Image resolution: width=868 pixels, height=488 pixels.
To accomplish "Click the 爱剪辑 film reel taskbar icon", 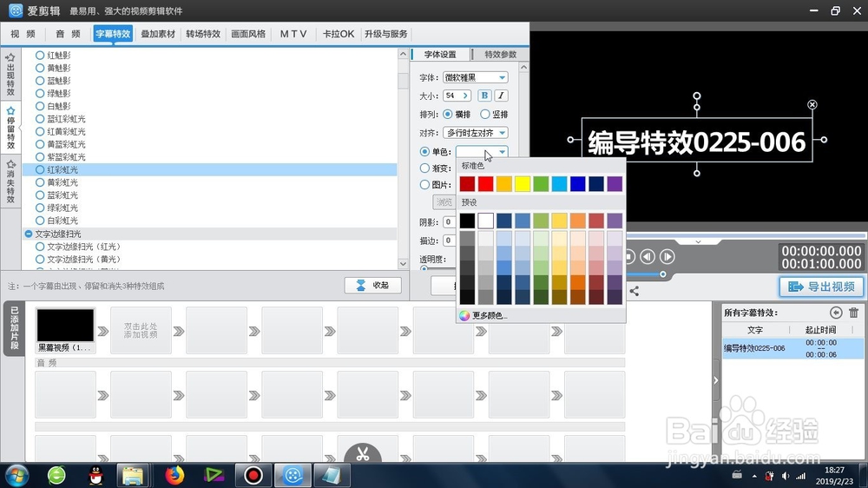I will [x=293, y=475].
